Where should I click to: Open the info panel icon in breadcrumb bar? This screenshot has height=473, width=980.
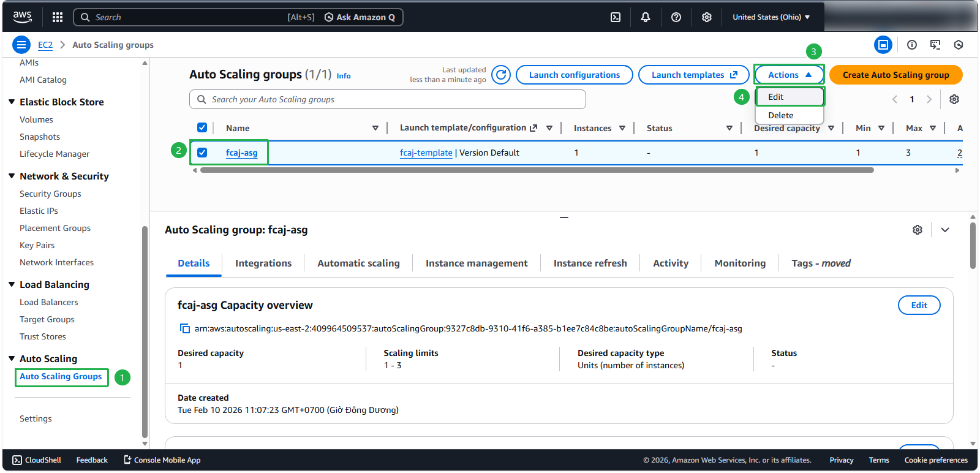912,45
